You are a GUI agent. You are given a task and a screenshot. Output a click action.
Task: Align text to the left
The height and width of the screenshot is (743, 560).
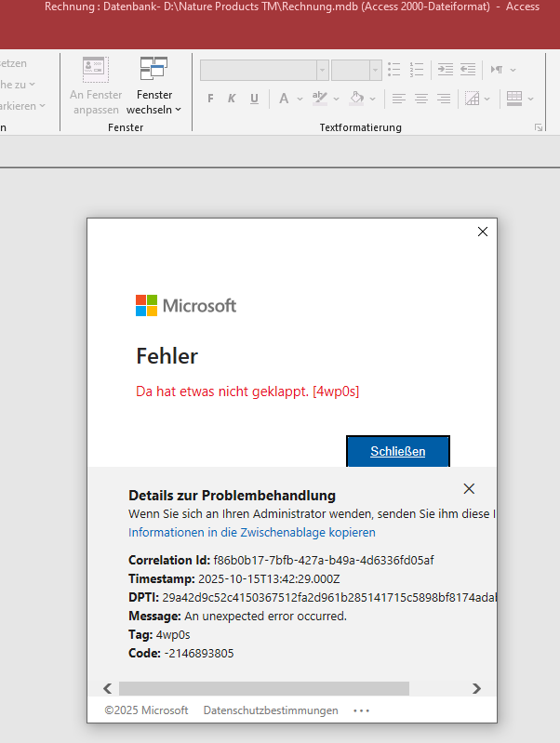coord(399,99)
